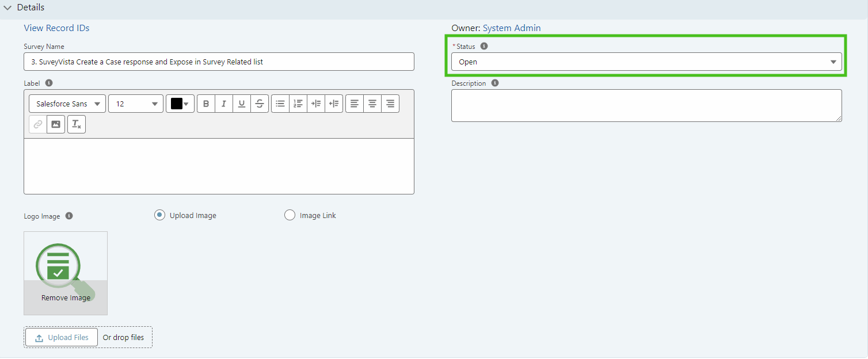Viewport: 868px width, 359px height.
Task: Click the Upload Files button
Action: point(61,337)
